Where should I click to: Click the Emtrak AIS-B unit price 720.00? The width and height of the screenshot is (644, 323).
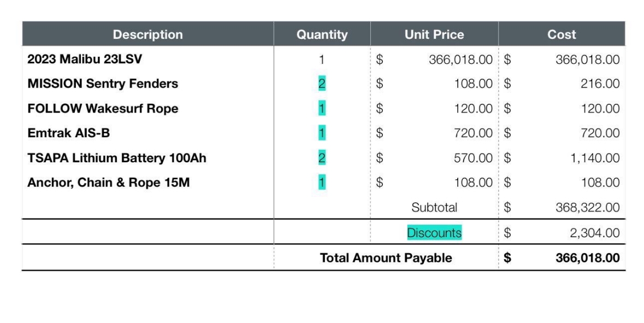pyautogui.click(x=473, y=133)
